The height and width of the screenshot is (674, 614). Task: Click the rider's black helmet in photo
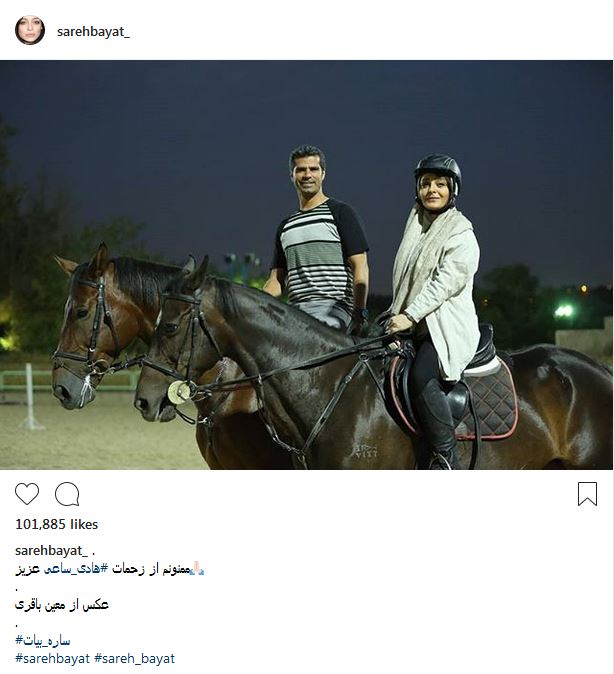438,171
